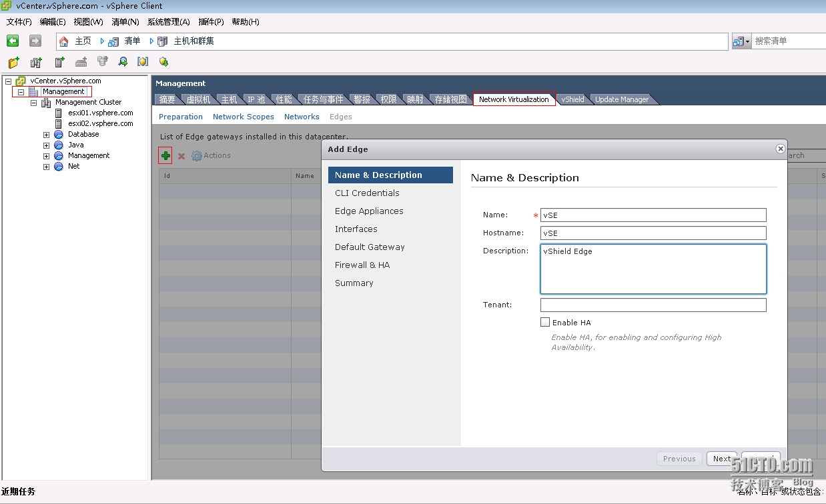The width and height of the screenshot is (826, 504).
Task: Click the Database resource pool icon
Action: click(x=59, y=134)
